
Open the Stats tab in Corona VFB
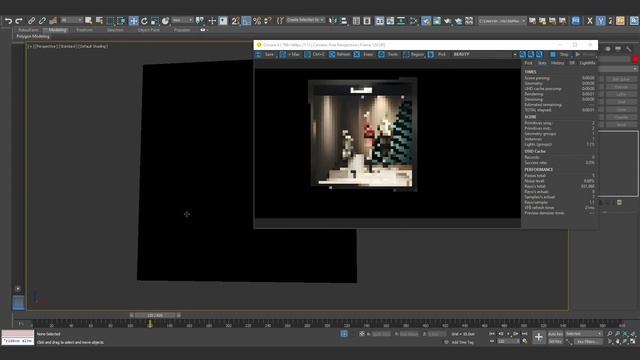[x=542, y=63]
